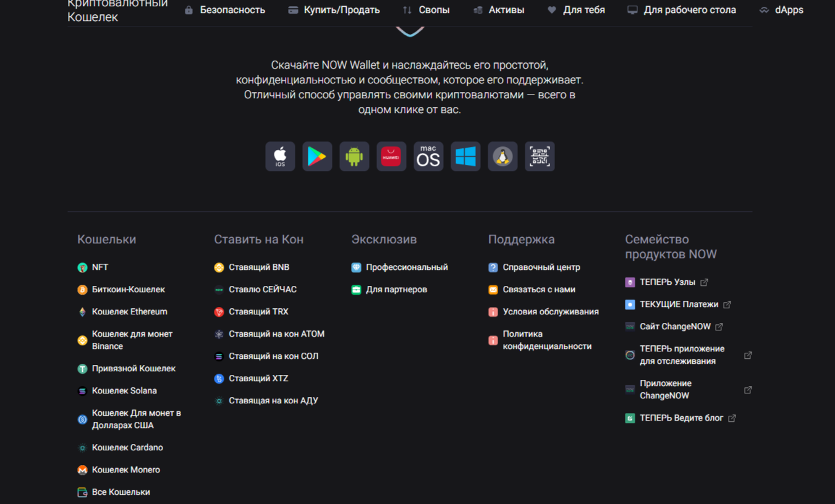Open ТЕПЕРЬ приложение для отслеживания link
This screenshot has width=835, height=504.
682,355
